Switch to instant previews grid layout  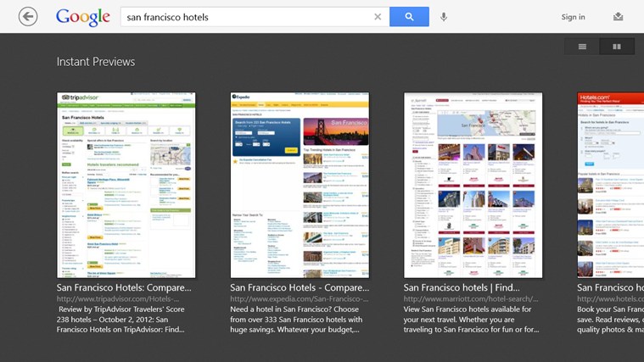tap(617, 47)
